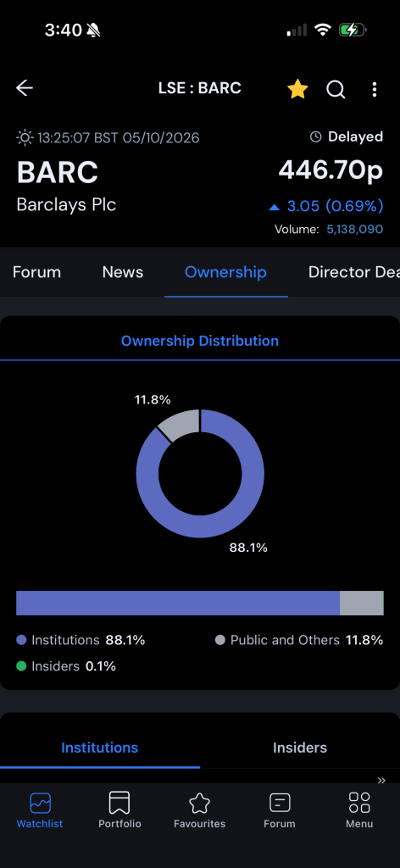Open the search magnifier icon

pos(336,89)
